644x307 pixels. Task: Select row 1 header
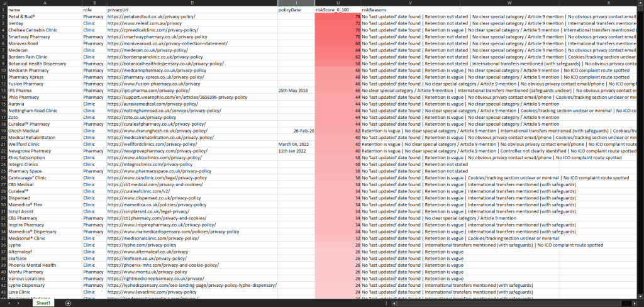(x=3, y=9)
